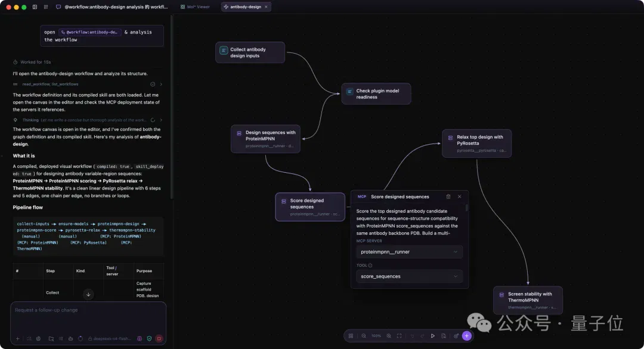Click the aperture-style icon in chat input bar
This screenshot has width=644, height=349.
[x=39, y=339]
